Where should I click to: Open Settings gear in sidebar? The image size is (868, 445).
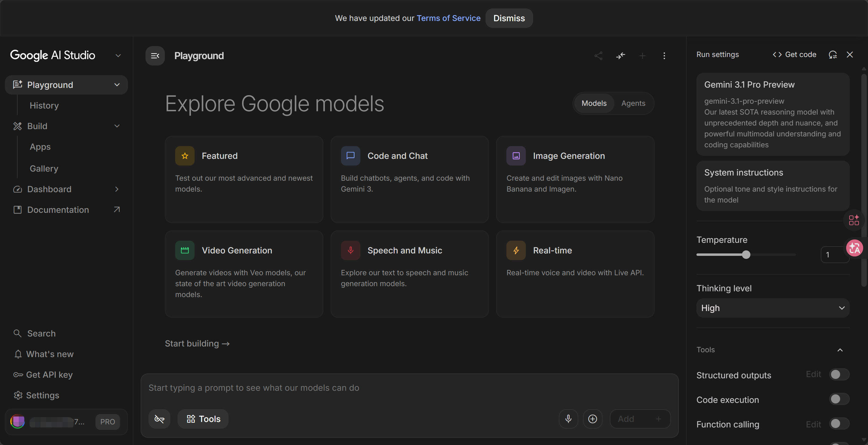coord(36,395)
